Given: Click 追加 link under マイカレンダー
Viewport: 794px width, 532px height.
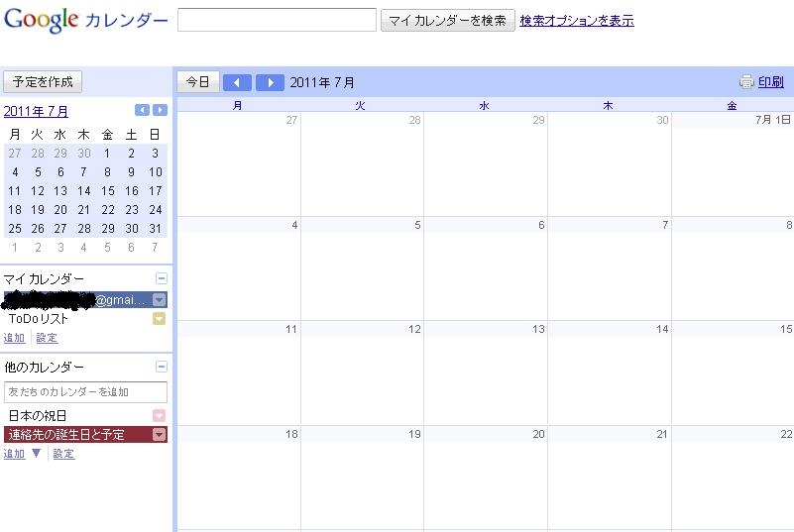Looking at the screenshot, I should [x=14, y=338].
